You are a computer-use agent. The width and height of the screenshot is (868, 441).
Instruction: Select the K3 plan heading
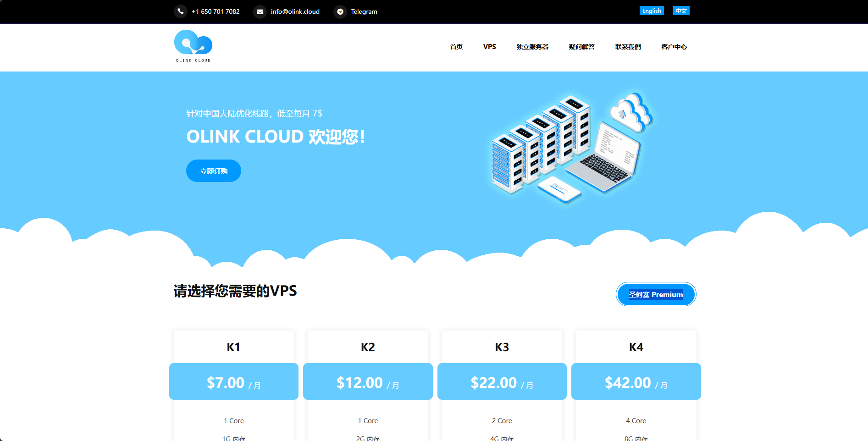(x=502, y=347)
